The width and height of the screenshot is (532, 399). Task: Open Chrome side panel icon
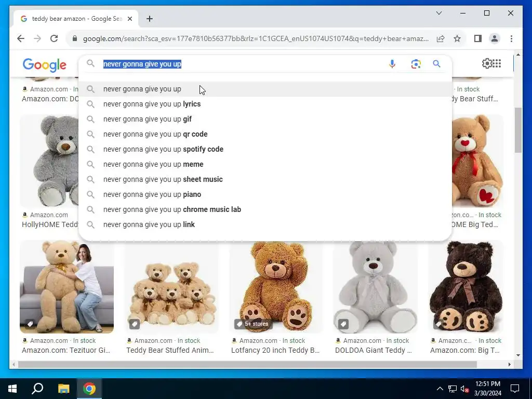pos(478,38)
